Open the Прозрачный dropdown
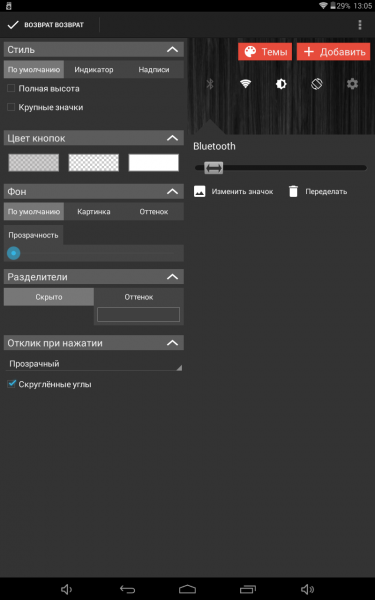Viewport: 375px width, 600px height. (x=94, y=364)
